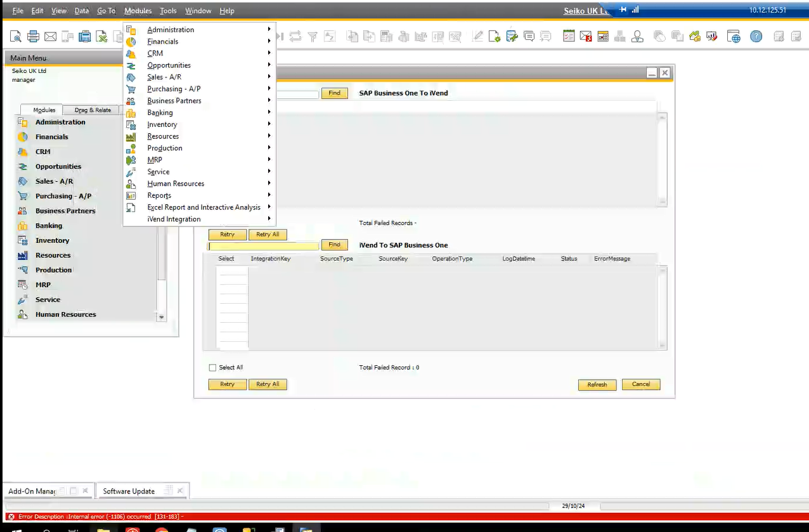
Task: Click the Print Preview toolbar icon
Action: coord(16,37)
